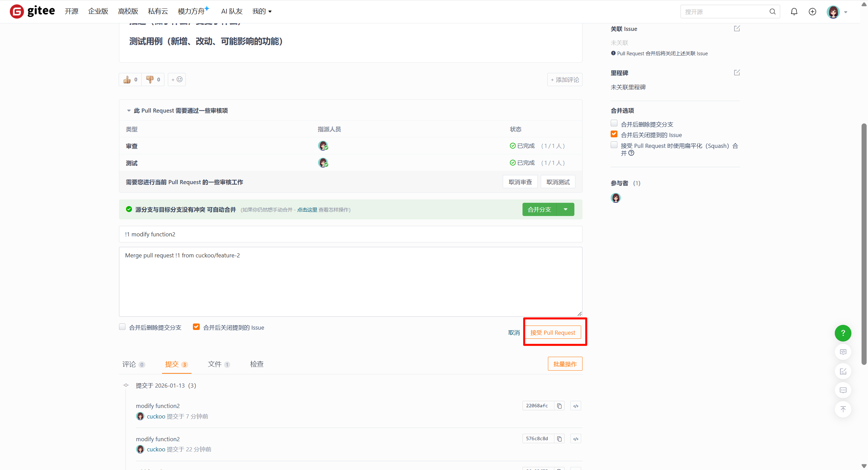The width and height of the screenshot is (868, 470).
Task: Click green help question mark button
Action: pyautogui.click(x=843, y=333)
